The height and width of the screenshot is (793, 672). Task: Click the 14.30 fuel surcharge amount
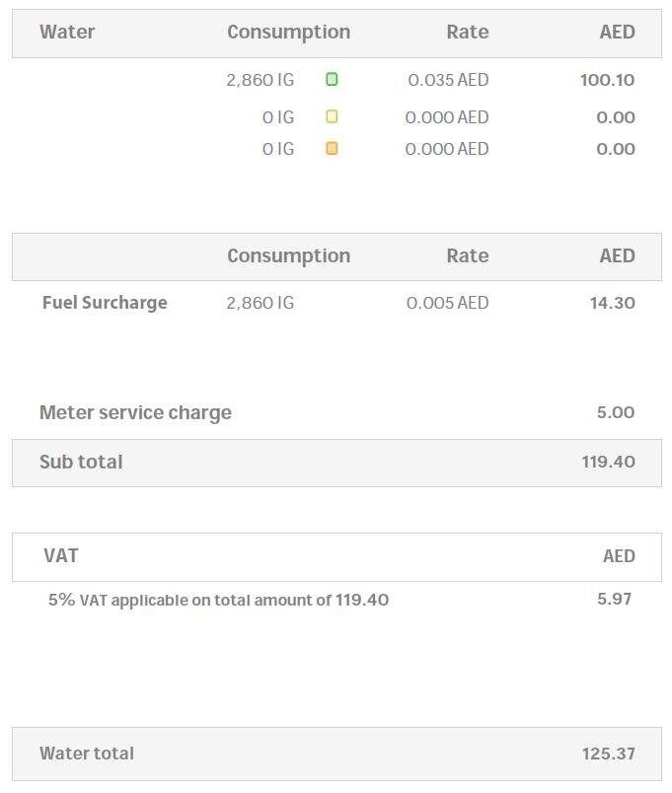click(x=612, y=303)
